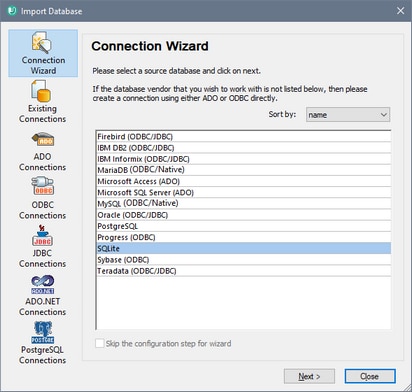The image size is (412, 392).
Task: Open the PostgreSQL Connections elephant icon
Action: [43, 332]
